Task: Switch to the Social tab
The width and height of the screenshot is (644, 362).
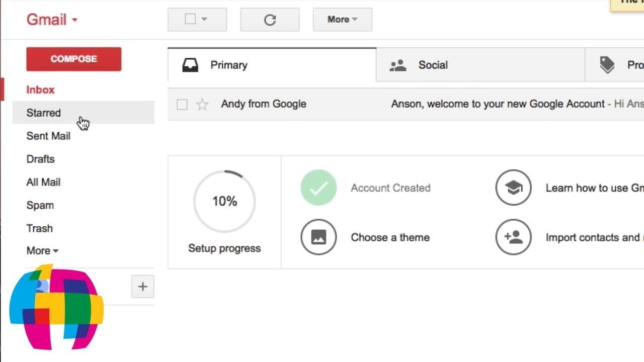Action: [x=480, y=65]
